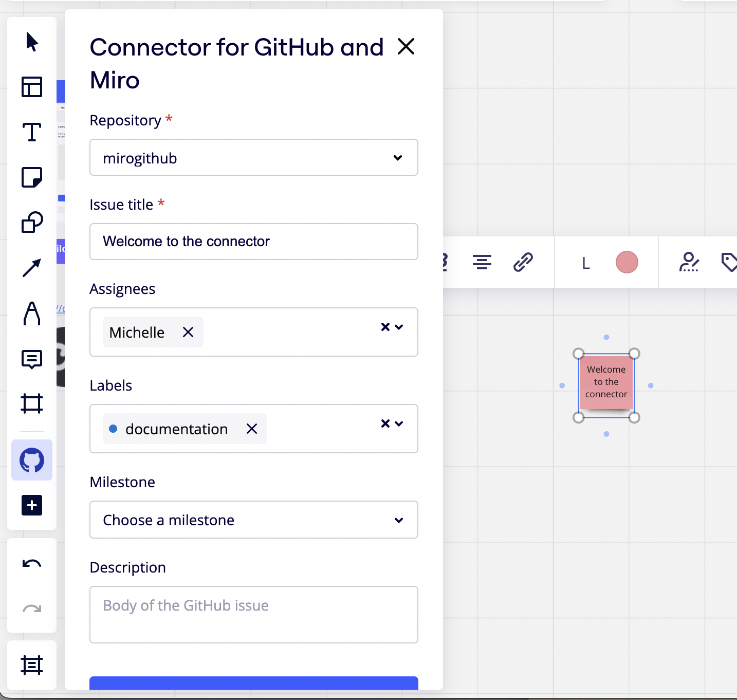737x700 pixels.
Task: Open text alignment options
Action: pos(482,263)
